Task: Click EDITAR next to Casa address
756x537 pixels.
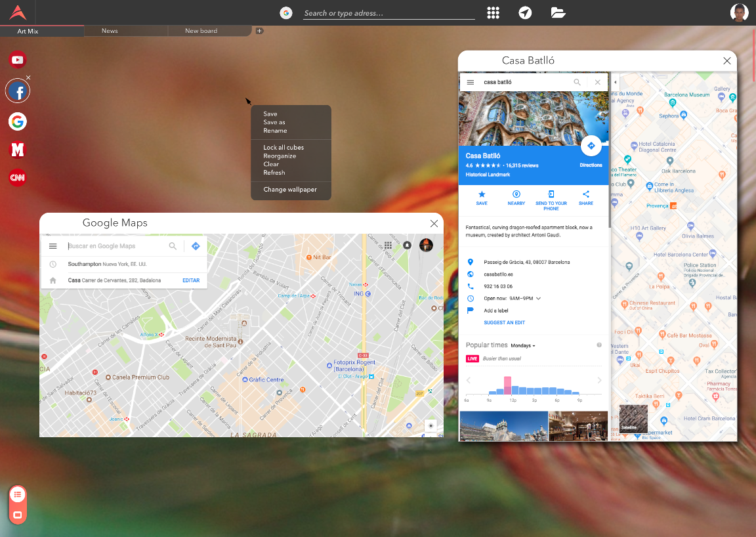Action: (191, 280)
